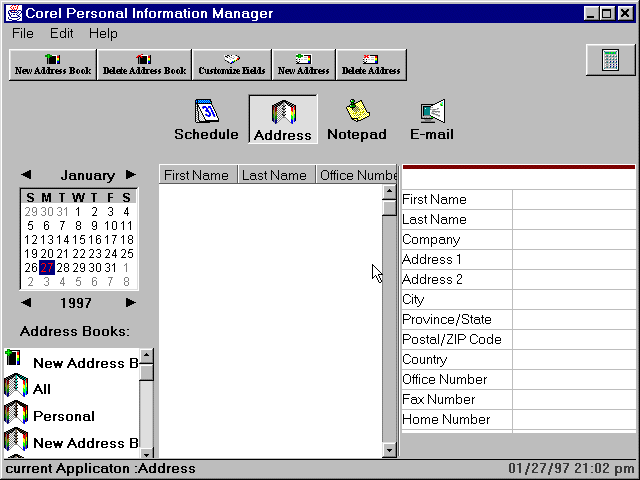The width and height of the screenshot is (640, 480).
Task: Click Delete Address Book toolbar button
Action: click(144, 65)
